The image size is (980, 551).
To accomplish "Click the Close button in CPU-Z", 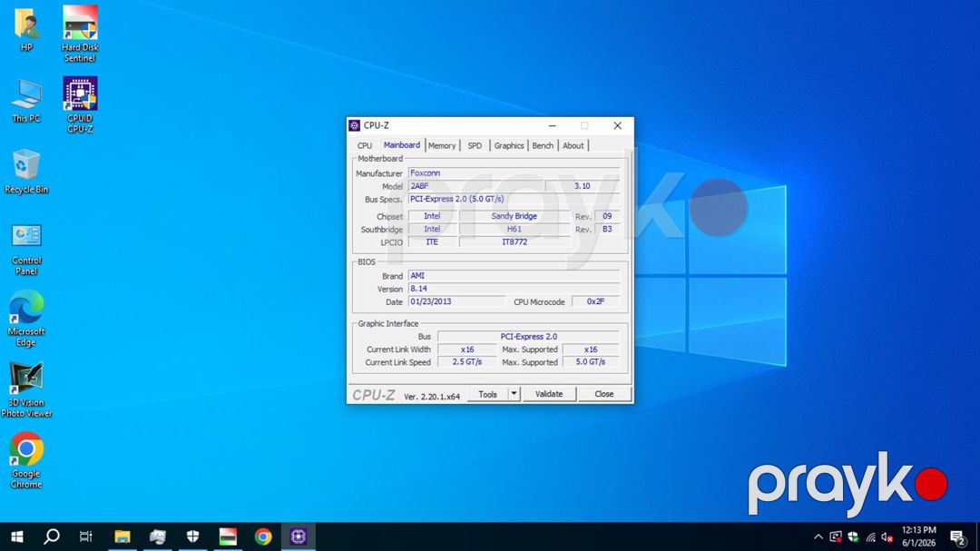I will 603,394.
